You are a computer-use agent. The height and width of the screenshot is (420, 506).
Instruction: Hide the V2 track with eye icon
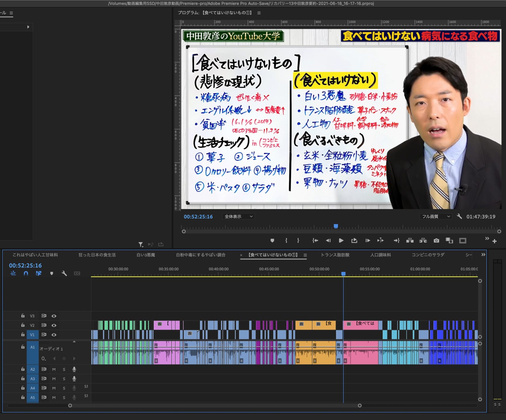point(54,325)
